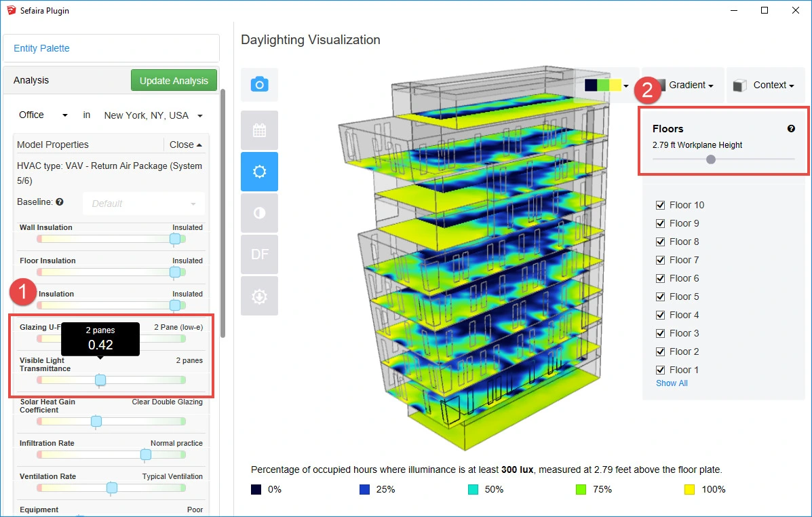Click the Show All floors link
Viewport: 812px width, 517px height.
click(672, 383)
